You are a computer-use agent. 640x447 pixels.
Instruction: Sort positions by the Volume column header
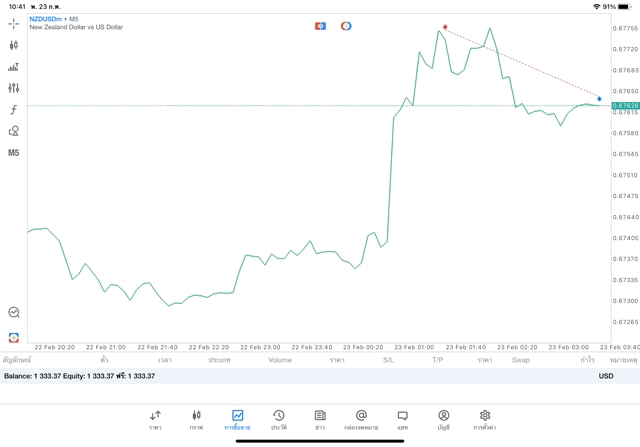[280, 360]
